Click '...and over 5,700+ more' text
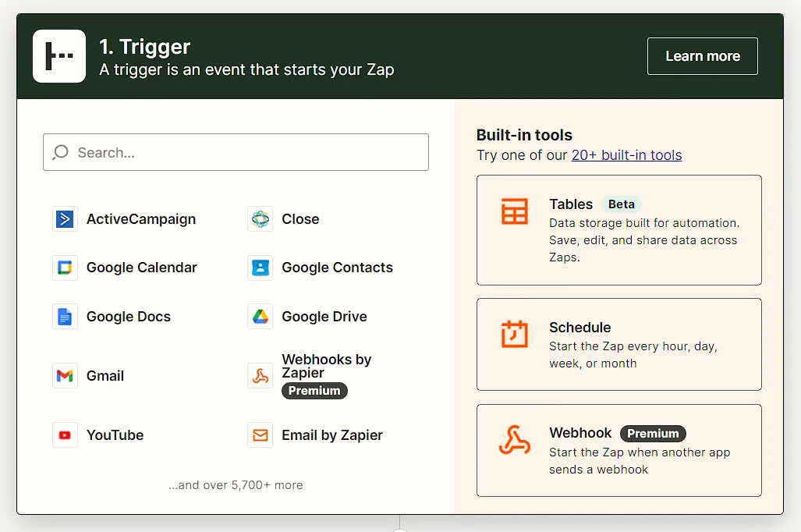 tap(236, 485)
